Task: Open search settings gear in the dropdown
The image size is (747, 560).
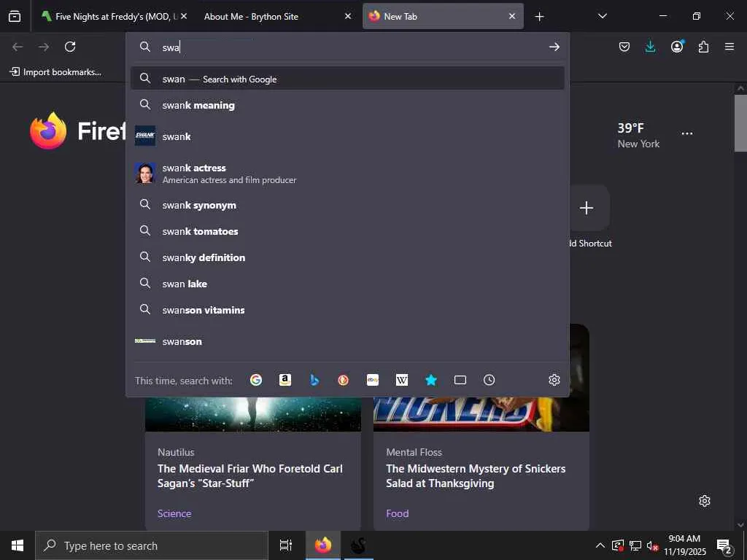Action: pyautogui.click(x=554, y=380)
